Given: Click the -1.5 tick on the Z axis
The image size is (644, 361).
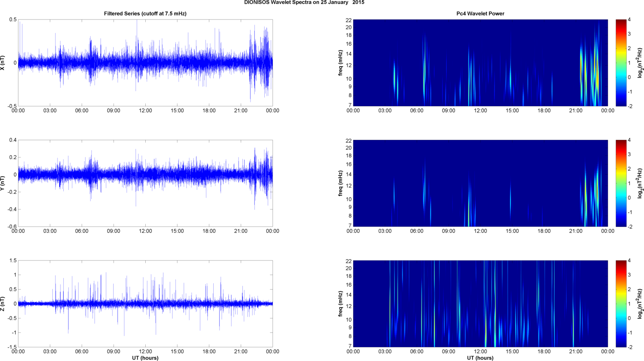Looking at the screenshot, I should click(x=12, y=347).
